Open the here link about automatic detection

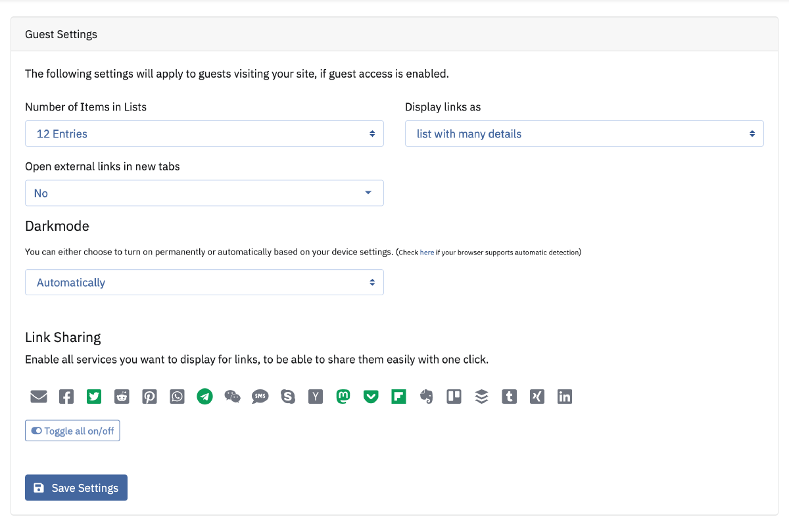tap(427, 252)
